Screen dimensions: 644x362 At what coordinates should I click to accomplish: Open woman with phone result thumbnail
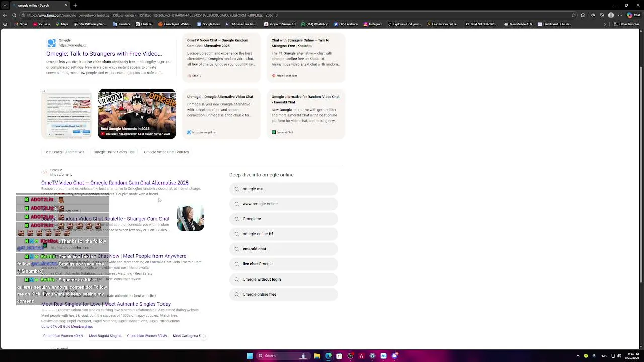pos(191,218)
